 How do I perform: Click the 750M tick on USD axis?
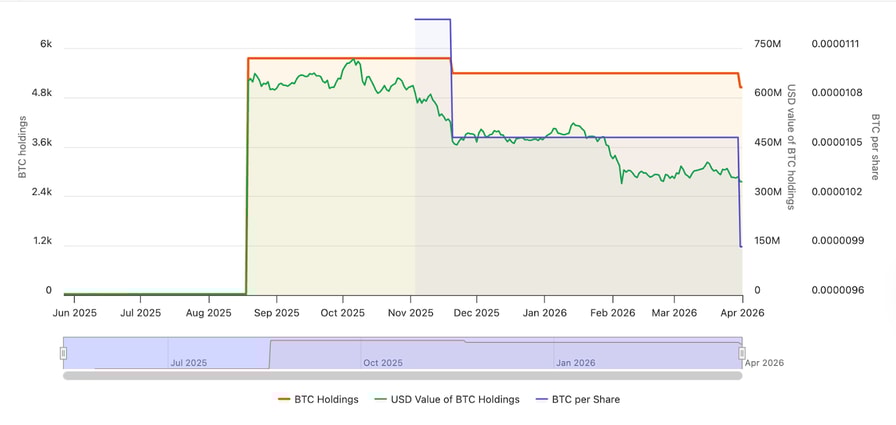[767, 44]
